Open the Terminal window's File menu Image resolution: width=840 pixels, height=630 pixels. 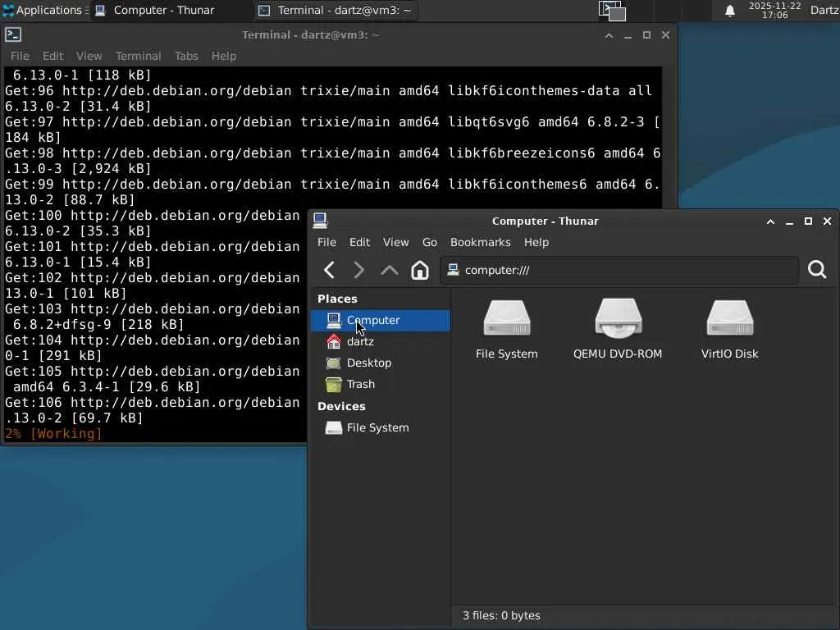coord(20,56)
